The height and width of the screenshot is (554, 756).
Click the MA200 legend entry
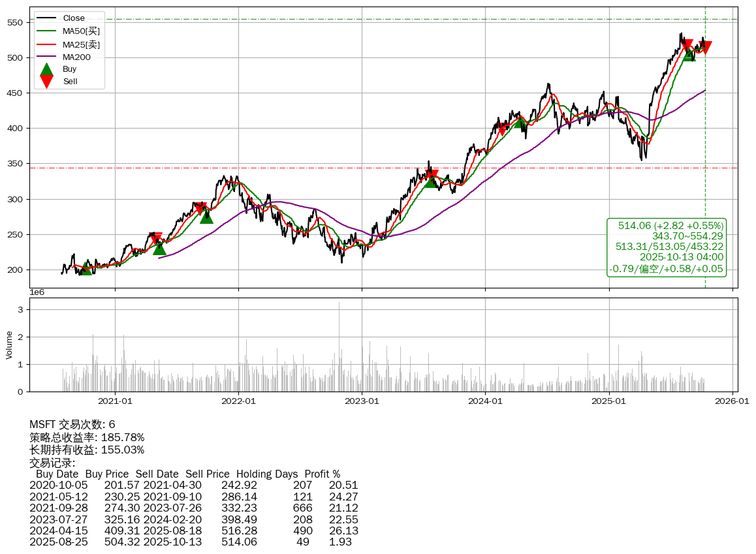click(x=76, y=57)
